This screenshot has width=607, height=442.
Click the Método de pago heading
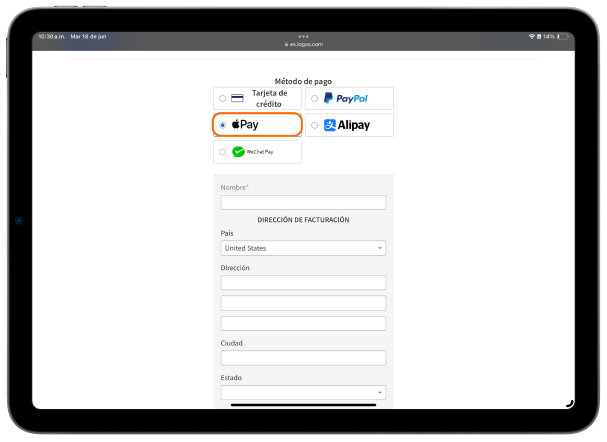click(303, 81)
